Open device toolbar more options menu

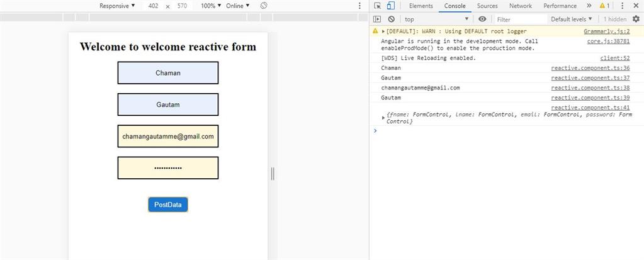tap(360, 6)
